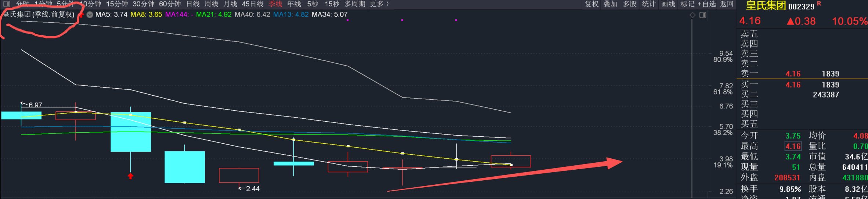The width and height of the screenshot is (868, 199).
Task: Click the MA34: 5.07 label
Action: click(329, 15)
